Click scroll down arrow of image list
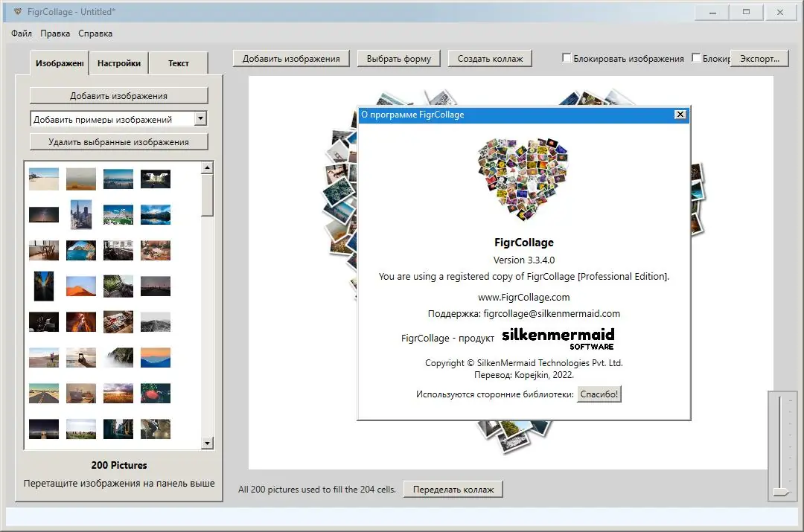Screen dimensions: 804x532 click(x=207, y=443)
